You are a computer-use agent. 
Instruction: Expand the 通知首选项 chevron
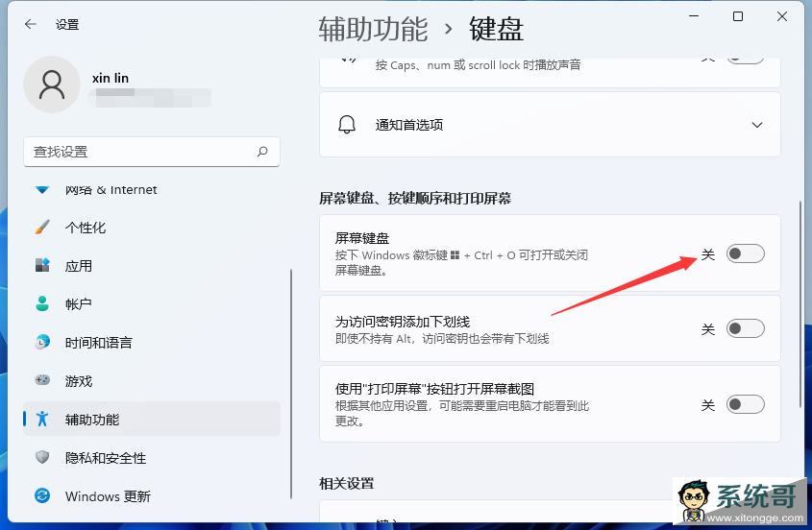coord(757,125)
